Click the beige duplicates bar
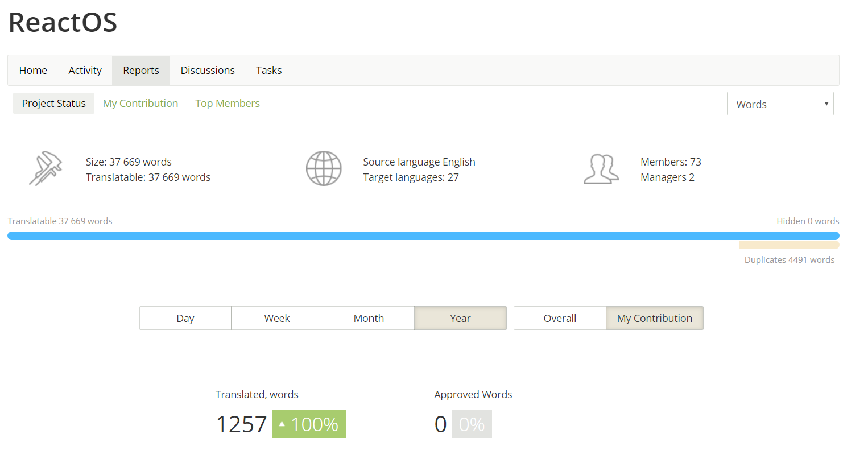The height and width of the screenshot is (471, 868). (x=789, y=245)
